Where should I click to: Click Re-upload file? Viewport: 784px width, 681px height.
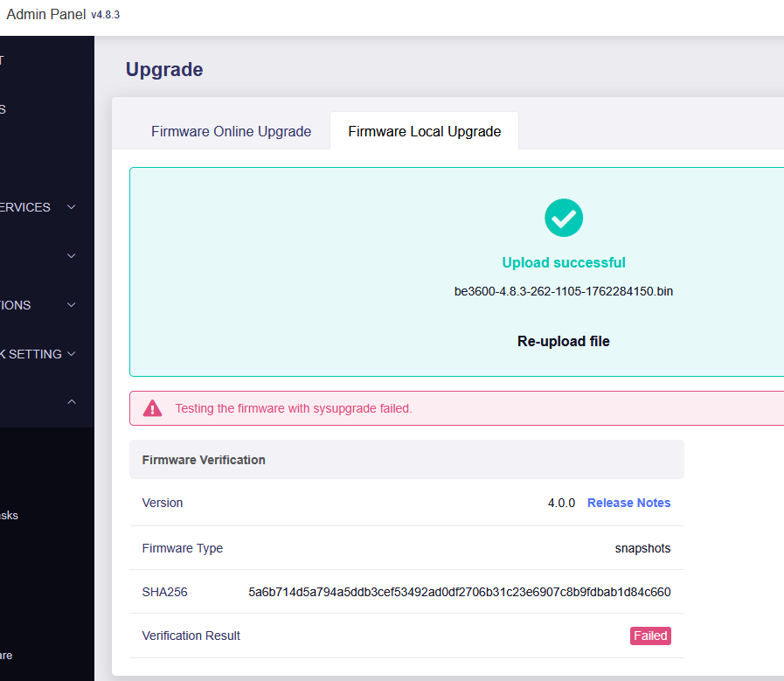(563, 341)
